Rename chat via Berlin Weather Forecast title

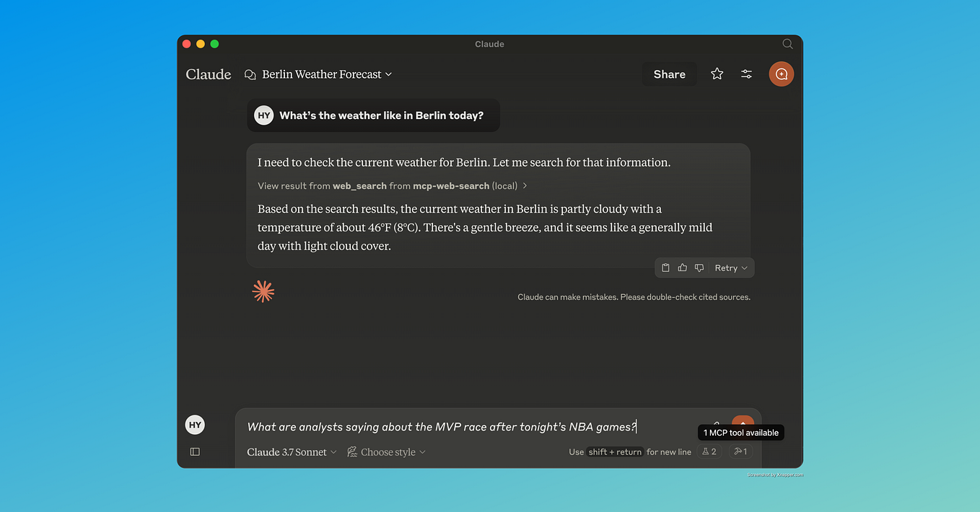click(x=321, y=74)
